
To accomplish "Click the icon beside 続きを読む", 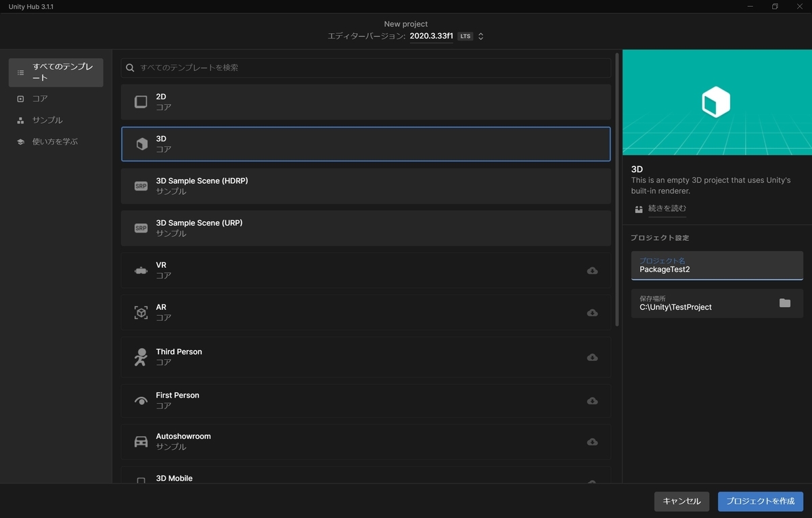I will 639,209.
